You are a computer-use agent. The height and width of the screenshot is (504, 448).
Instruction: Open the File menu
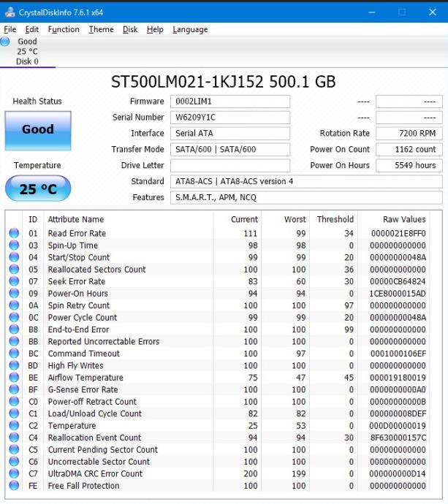10,29
